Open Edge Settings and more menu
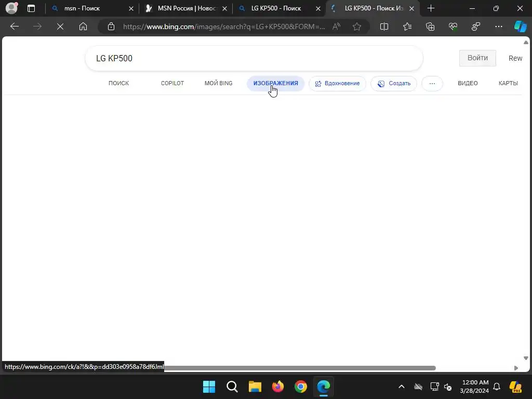The image size is (532, 399). 499,26
